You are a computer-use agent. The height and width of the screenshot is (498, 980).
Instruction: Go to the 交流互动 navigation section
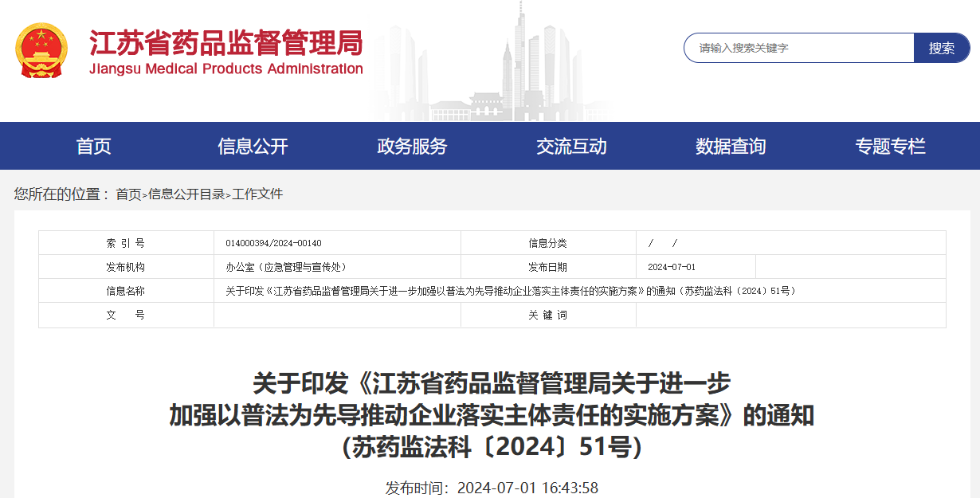[571, 147]
